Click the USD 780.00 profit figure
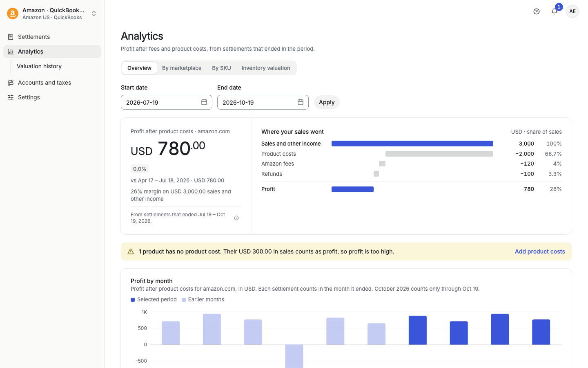This screenshot has width=588, height=368. (x=168, y=148)
